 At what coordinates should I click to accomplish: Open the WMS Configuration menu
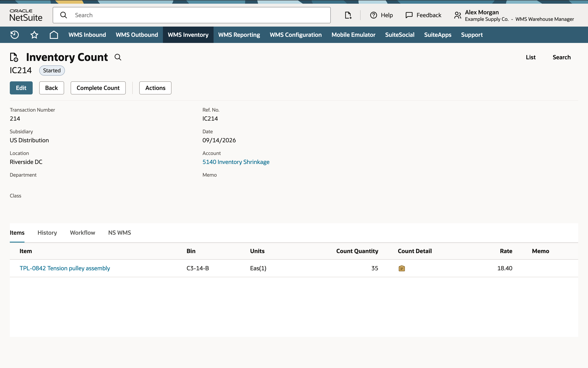[x=296, y=35]
